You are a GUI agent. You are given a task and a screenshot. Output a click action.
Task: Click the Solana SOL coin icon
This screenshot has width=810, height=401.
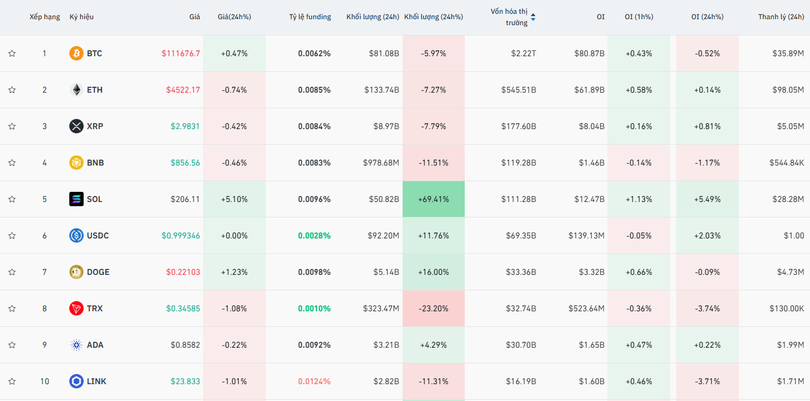tap(76, 199)
